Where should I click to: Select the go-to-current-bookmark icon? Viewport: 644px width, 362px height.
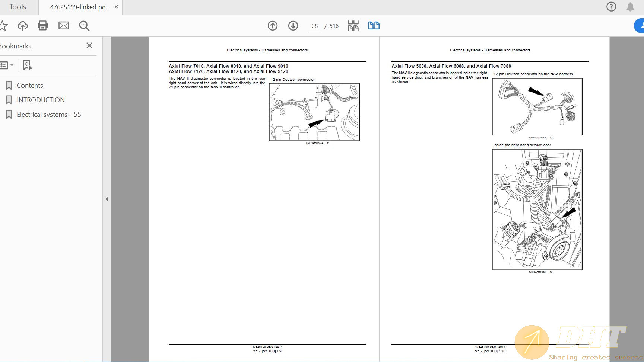27,65
